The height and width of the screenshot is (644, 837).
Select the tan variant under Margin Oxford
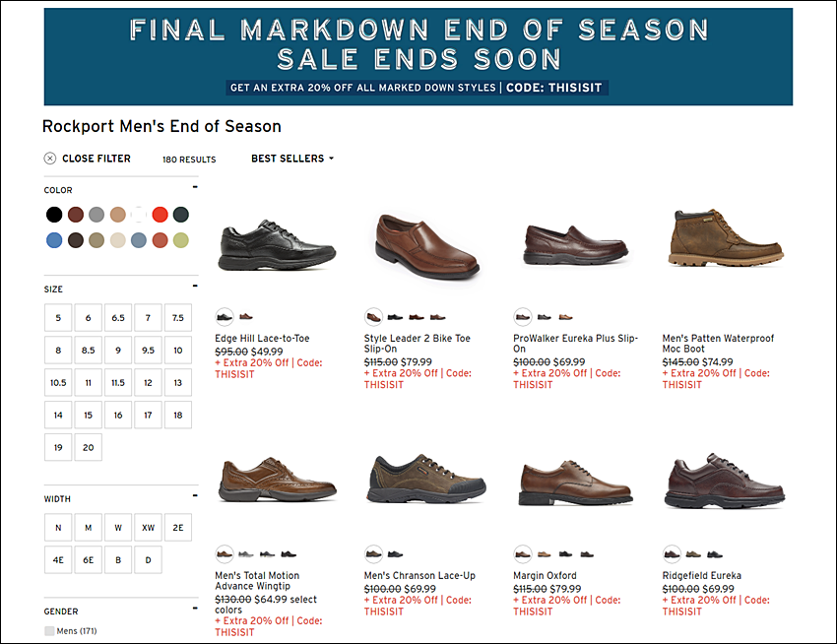544,554
